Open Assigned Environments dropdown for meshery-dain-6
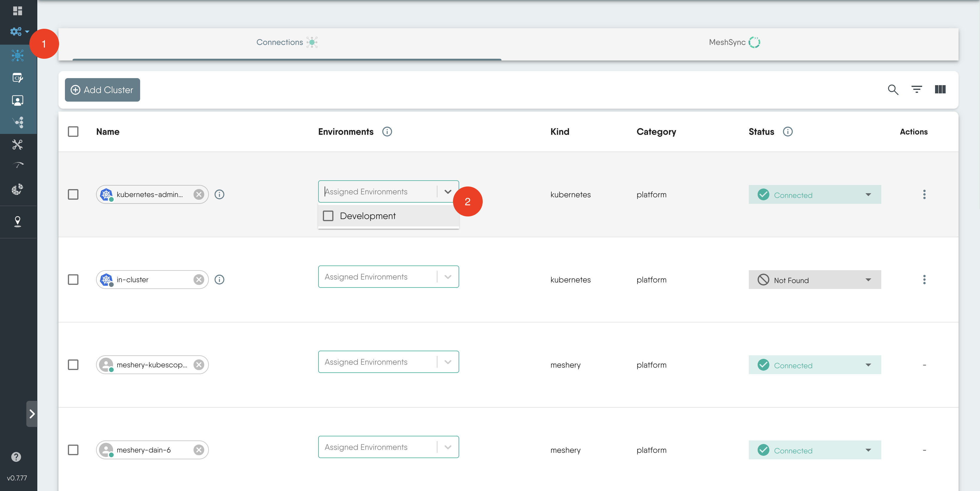 (448, 447)
